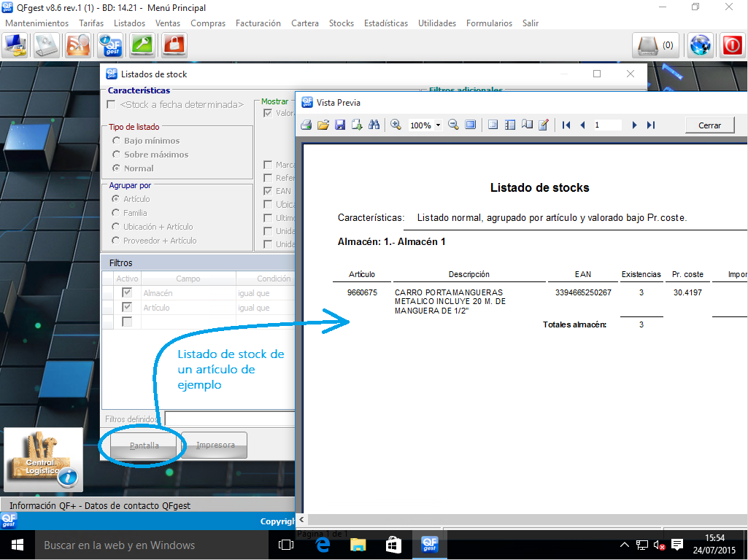Open page settings icon in preview
Screen dimensions: 748x560
[527, 125]
